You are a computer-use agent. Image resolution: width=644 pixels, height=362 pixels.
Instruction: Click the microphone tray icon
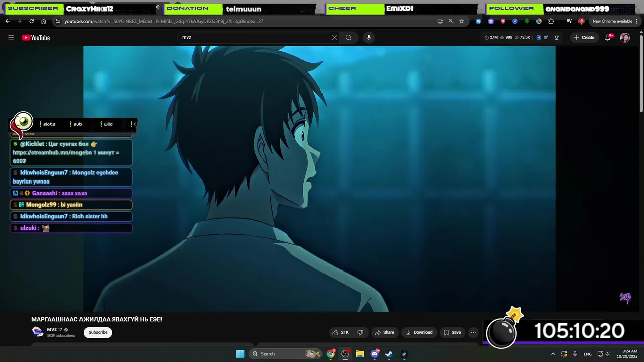tap(575, 354)
